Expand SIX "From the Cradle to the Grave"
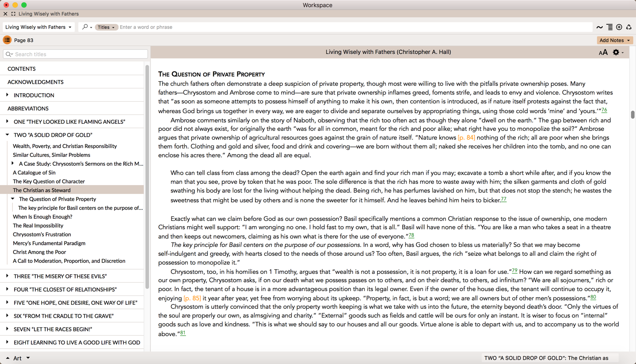This screenshot has height=364, width=636. tap(7, 316)
